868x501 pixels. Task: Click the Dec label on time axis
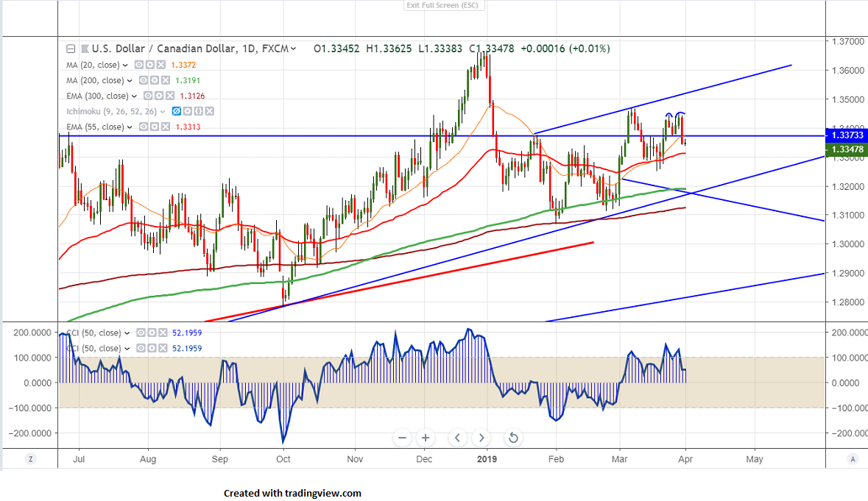point(425,459)
